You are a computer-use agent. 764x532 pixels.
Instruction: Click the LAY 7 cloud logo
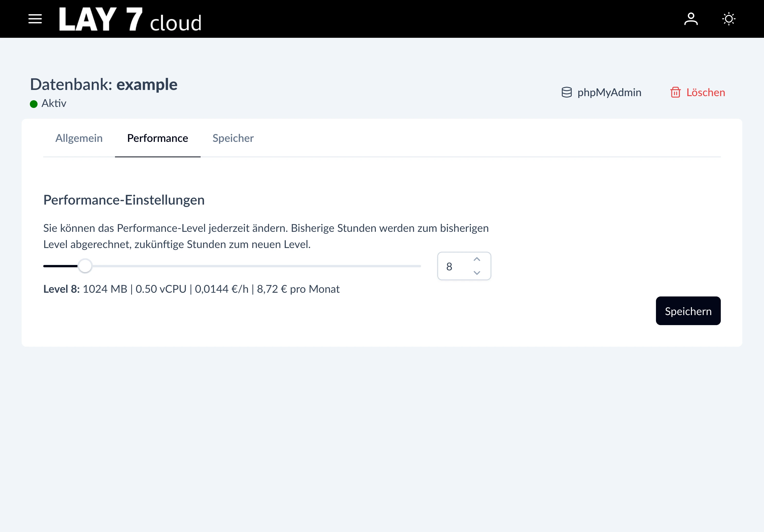coord(130,20)
